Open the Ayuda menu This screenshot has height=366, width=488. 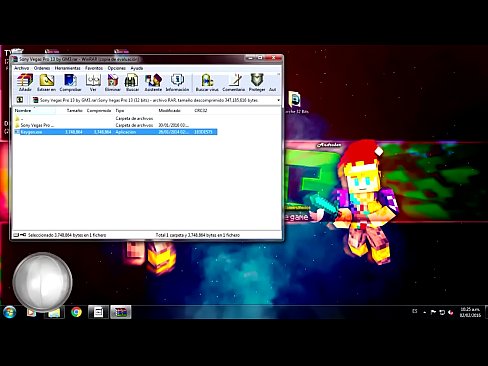[137, 68]
